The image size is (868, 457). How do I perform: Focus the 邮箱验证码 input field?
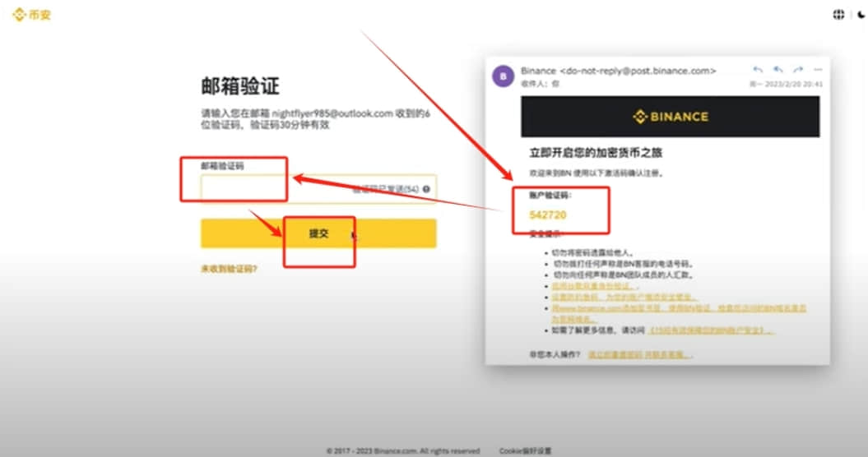click(318, 189)
